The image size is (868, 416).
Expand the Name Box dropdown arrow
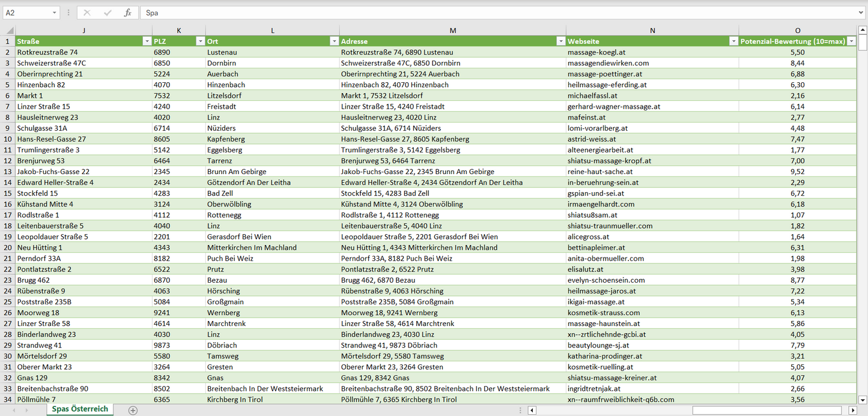54,13
